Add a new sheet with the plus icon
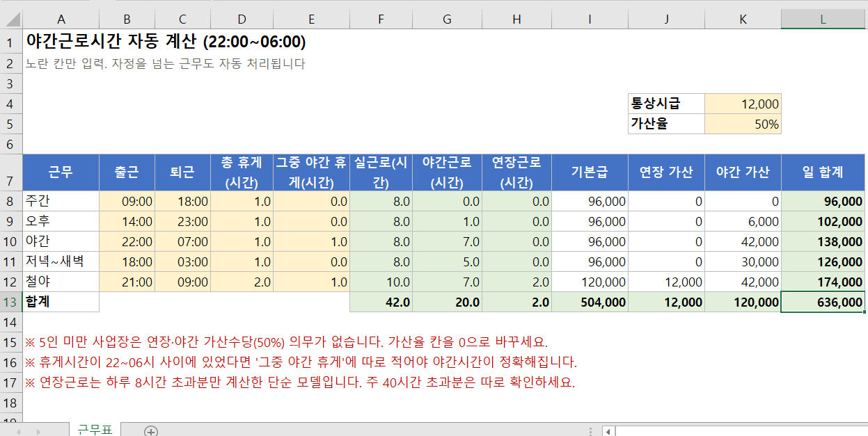868x436 pixels. click(150, 431)
